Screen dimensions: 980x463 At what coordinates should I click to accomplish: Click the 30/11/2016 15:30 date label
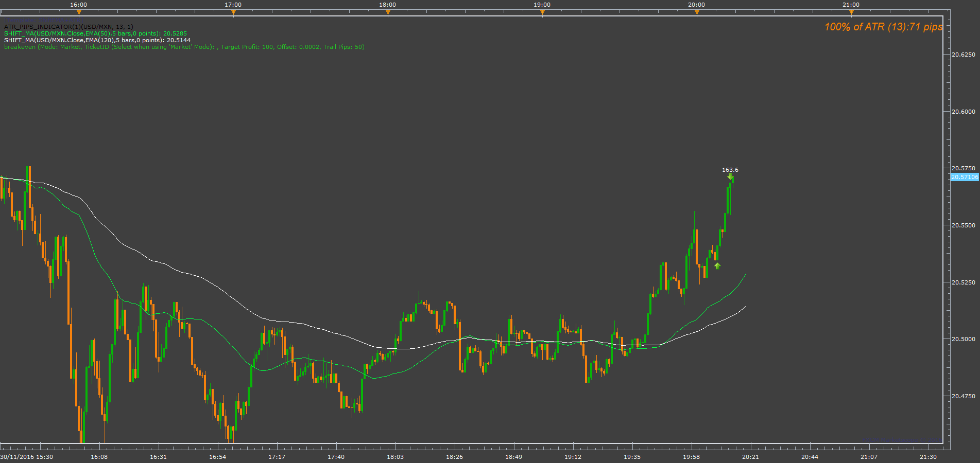pyautogui.click(x=27, y=457)
